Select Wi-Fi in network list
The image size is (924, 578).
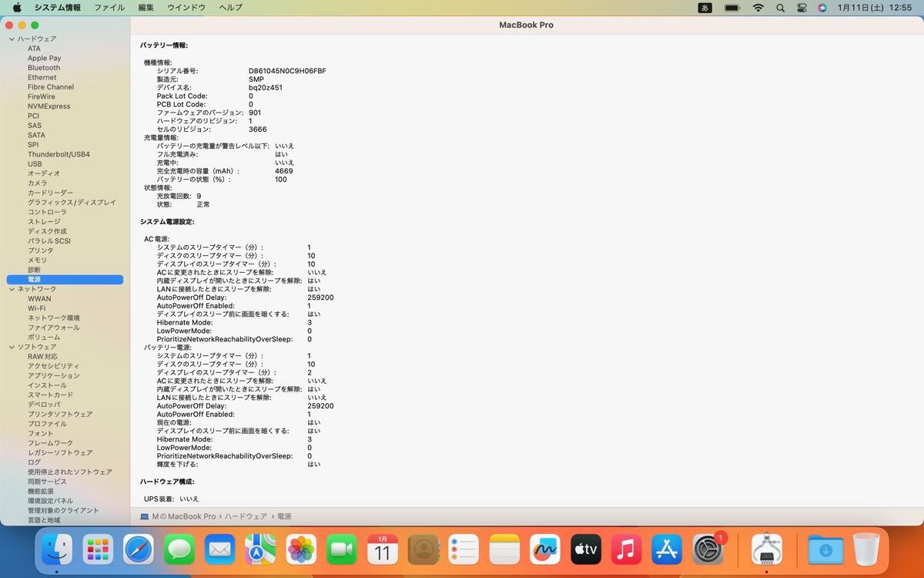click(36, 308)
